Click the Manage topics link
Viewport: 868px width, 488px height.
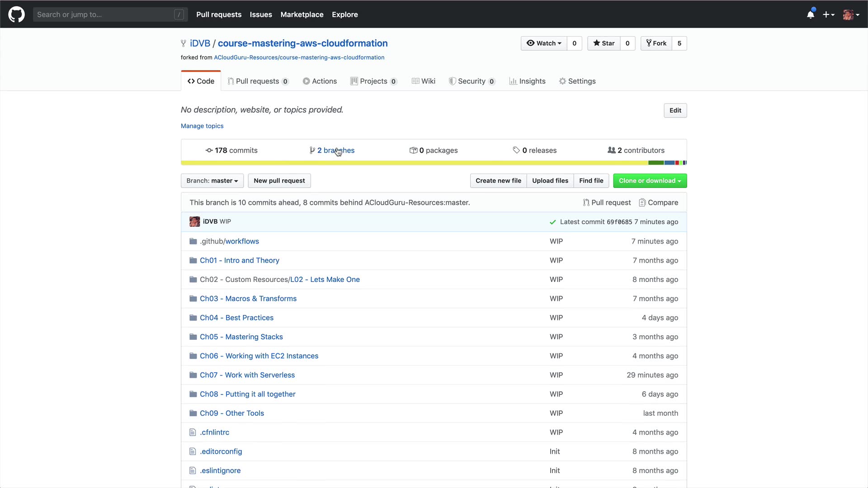pos(202,126)
